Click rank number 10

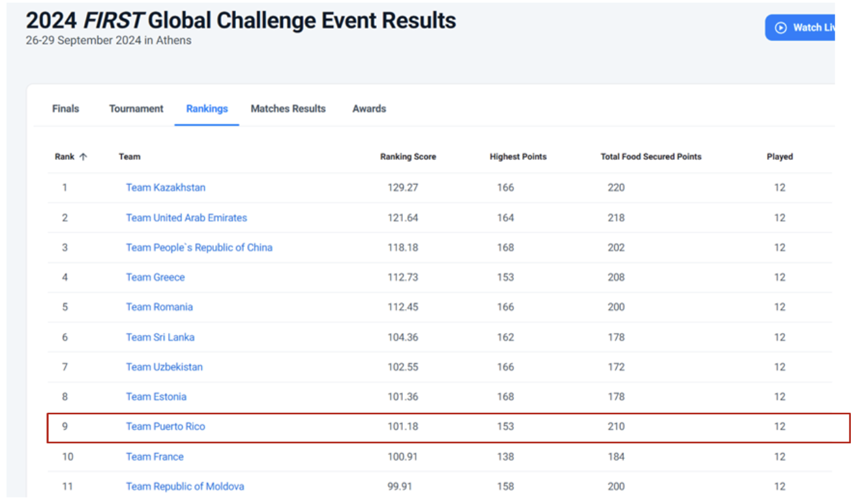click(x=68, y=456)
